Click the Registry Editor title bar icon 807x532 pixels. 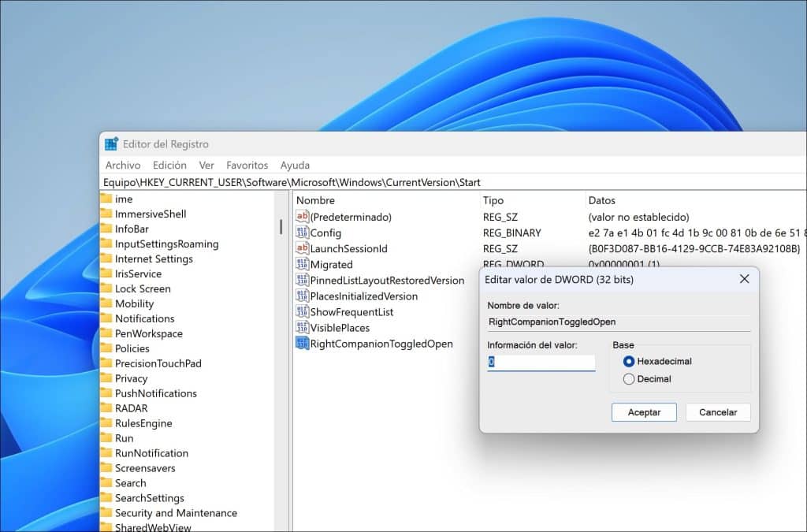[112, 144]
